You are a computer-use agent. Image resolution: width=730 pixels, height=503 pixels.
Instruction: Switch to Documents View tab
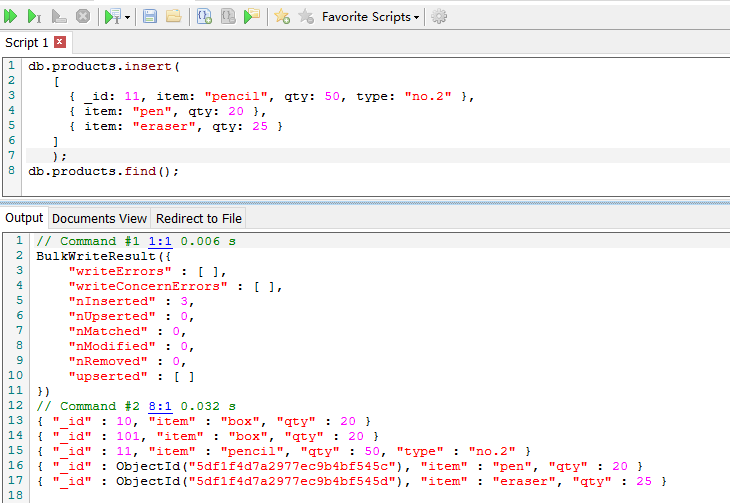[99, 218]
